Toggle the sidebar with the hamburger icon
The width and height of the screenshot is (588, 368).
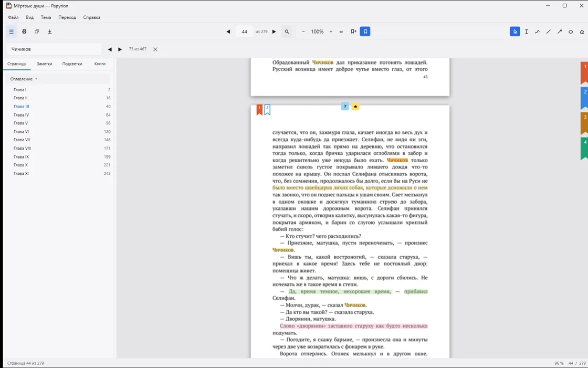(x=11, y=31)
